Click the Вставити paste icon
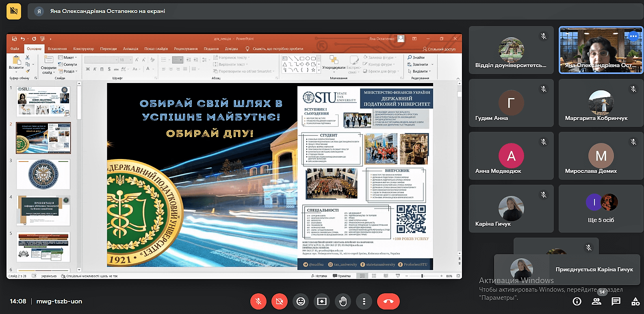 (16, 60)
